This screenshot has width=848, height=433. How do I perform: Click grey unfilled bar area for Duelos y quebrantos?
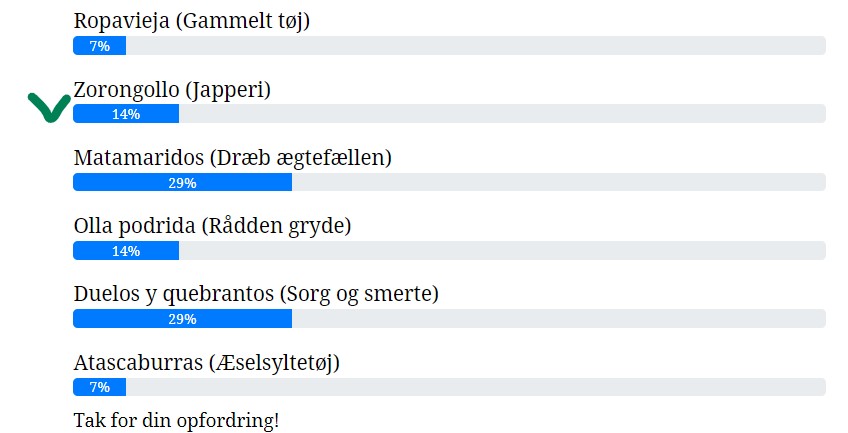click(x=558, y=319)
